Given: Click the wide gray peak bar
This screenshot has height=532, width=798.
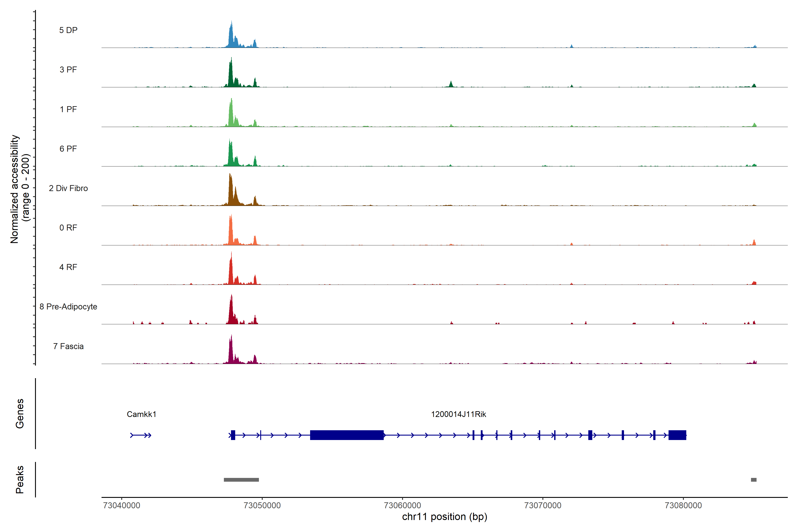Looking at the screenshot, I should coord(241,480).
